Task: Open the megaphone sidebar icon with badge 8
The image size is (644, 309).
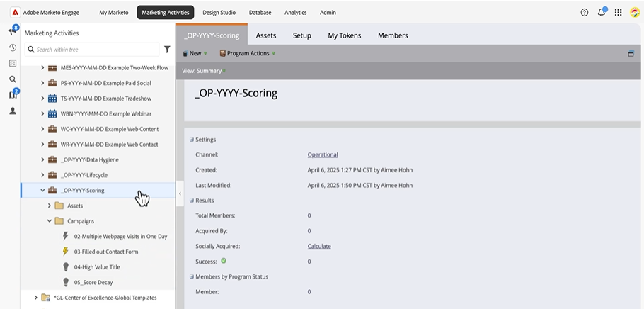Action: (x=13, y=31)
